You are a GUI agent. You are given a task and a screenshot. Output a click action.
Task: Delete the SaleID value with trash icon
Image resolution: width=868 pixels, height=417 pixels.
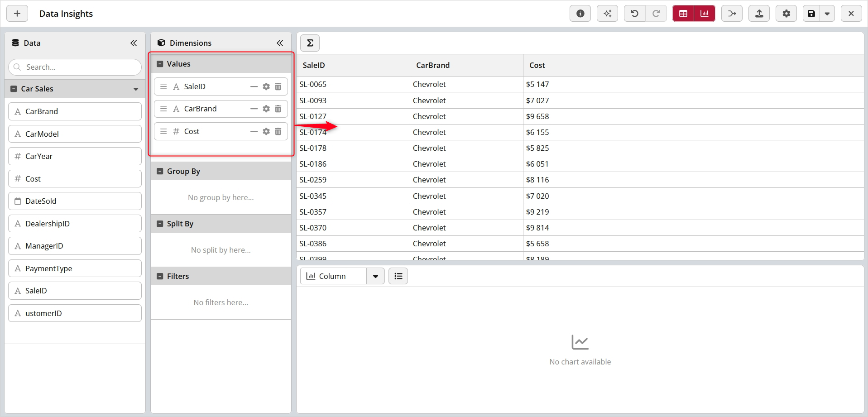[278, 86]
